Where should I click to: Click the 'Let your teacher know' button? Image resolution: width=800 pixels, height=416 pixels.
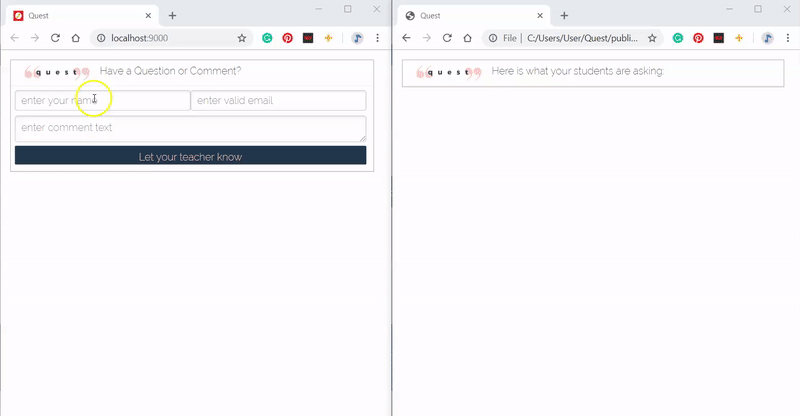click(190, 156)
